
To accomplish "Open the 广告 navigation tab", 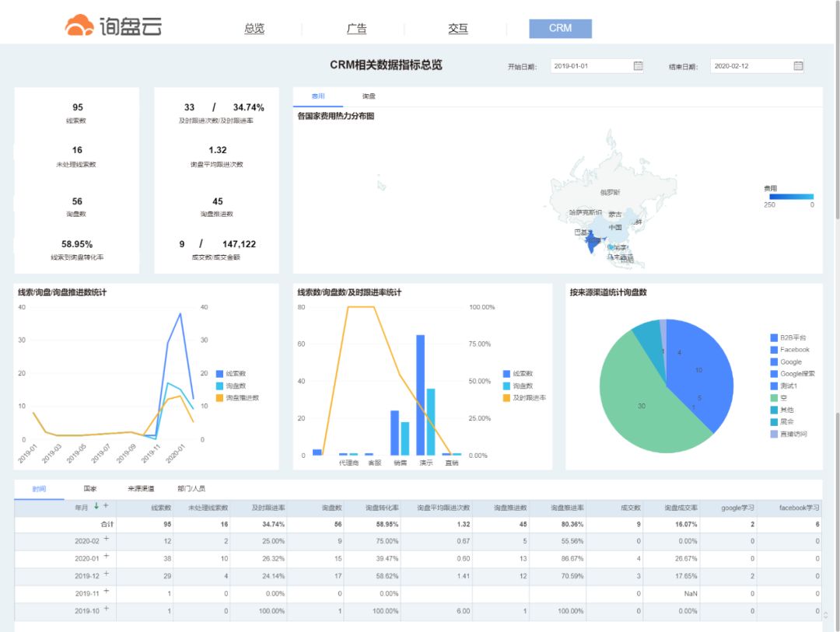I will (357, 29).
